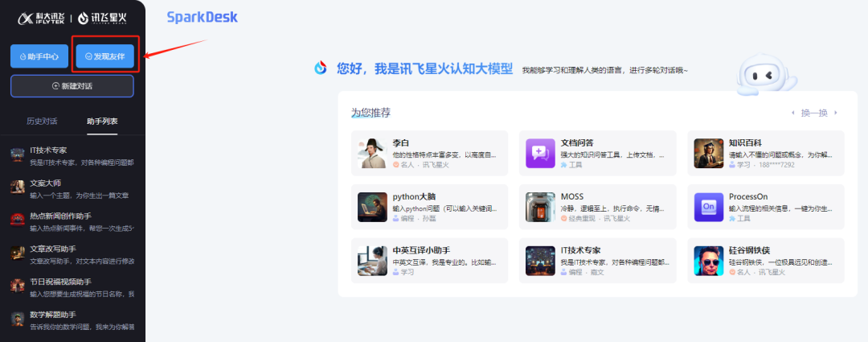Select the 助手列表 tab
868x342 pixels.
[102, 121]
